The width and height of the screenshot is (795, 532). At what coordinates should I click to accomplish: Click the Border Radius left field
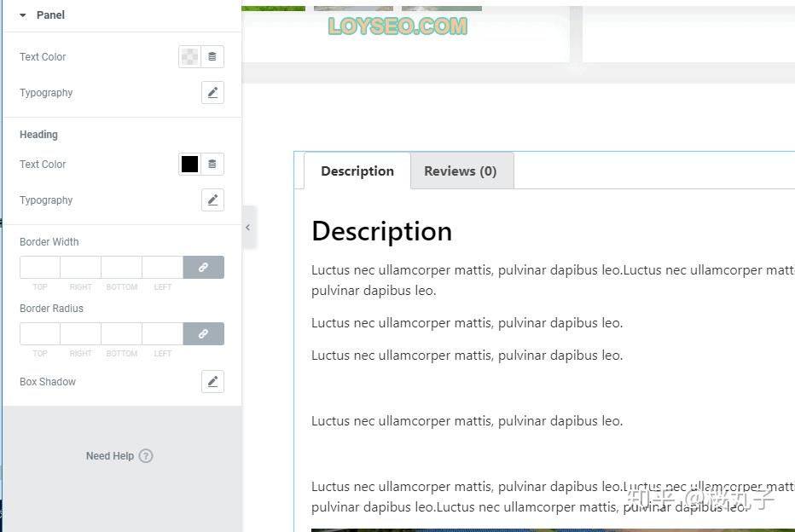coord(163,334)
